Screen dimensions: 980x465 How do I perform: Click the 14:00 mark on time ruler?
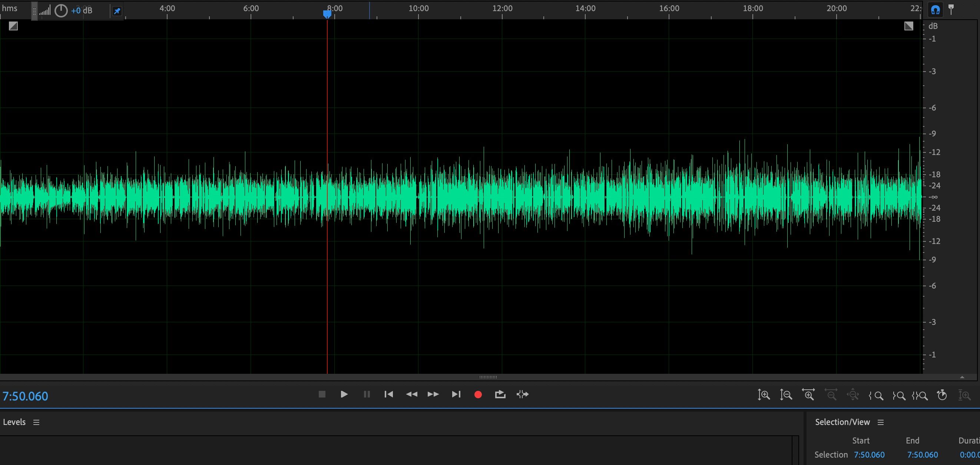pyautogui.click(x=586, y=9)
